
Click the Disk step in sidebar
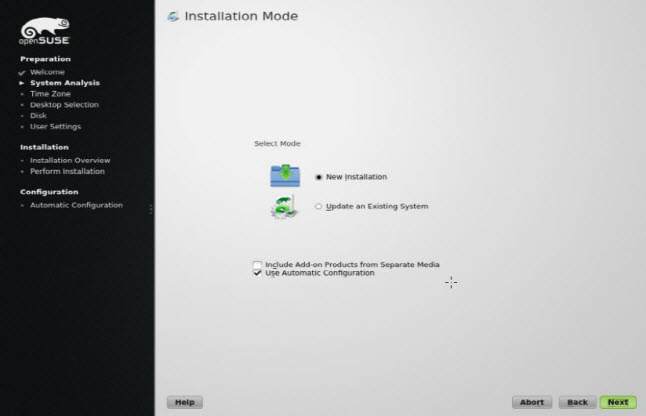click(38, 116)
